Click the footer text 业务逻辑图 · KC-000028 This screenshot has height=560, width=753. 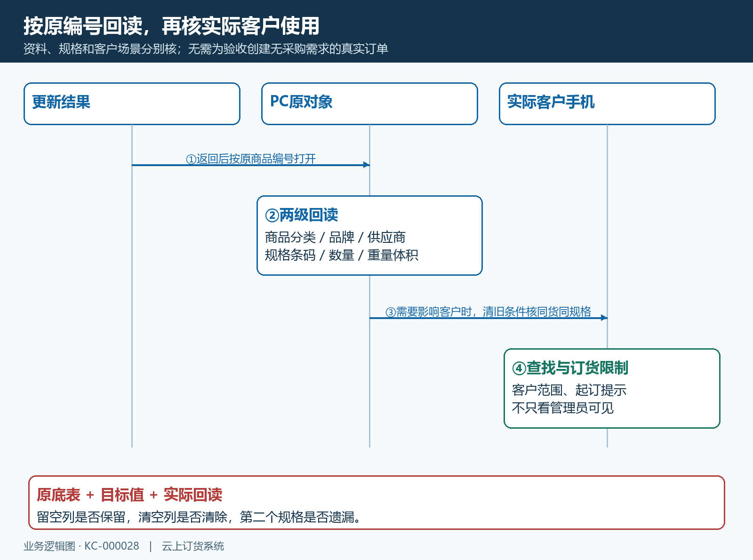[81, 546]
